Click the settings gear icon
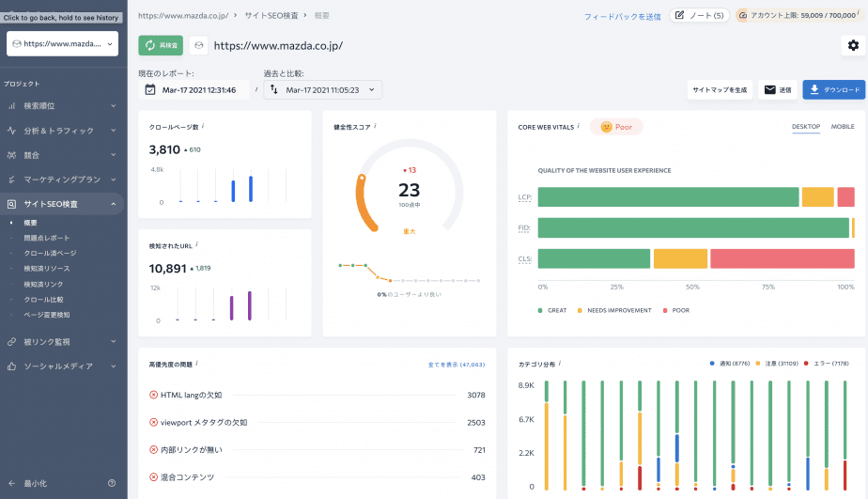Screen dimensions: 868x499 (852, 45)
